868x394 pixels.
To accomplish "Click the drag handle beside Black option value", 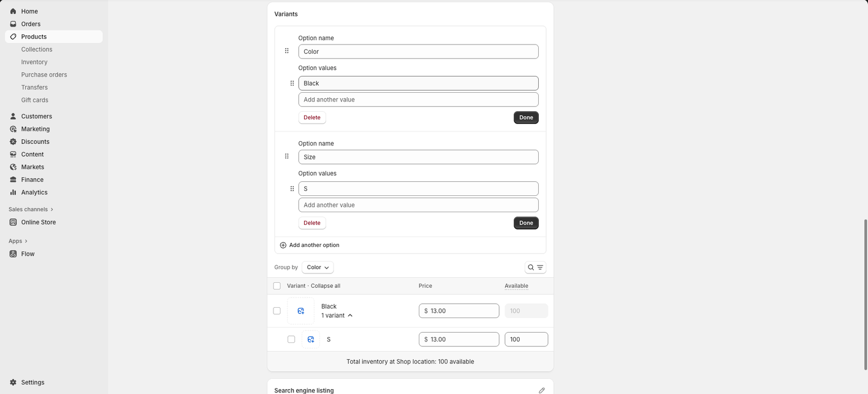I will pyautogui.click(x=292, y=83).
